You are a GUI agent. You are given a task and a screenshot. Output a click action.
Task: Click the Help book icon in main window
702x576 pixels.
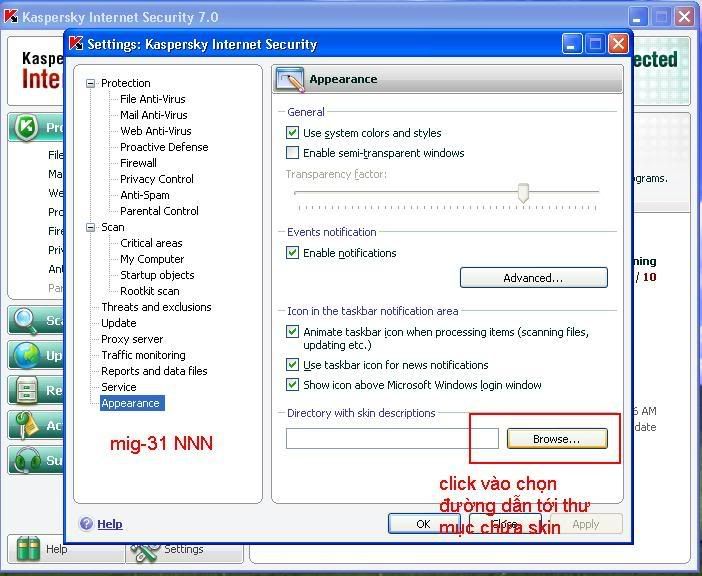click(x=28, y=548)
